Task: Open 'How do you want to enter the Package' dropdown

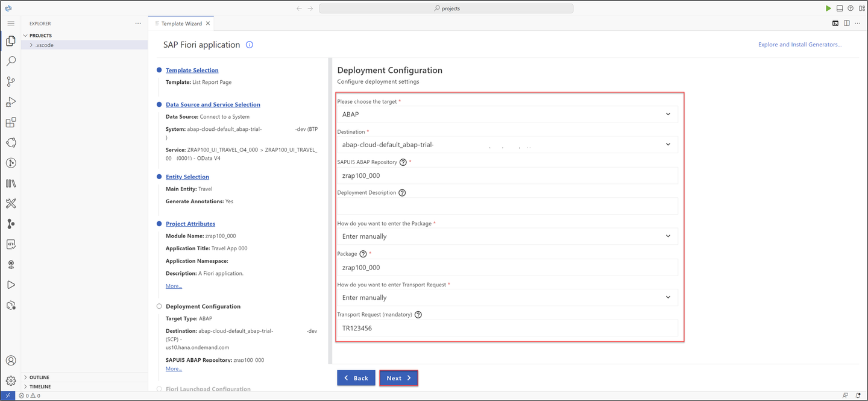Action: point(507,236)
